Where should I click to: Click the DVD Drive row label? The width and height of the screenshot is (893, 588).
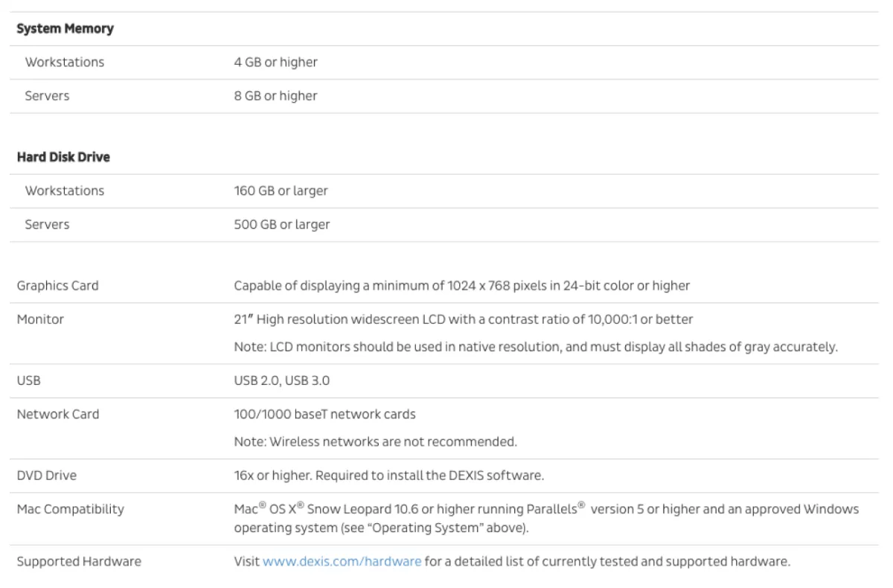click(47, 476)
